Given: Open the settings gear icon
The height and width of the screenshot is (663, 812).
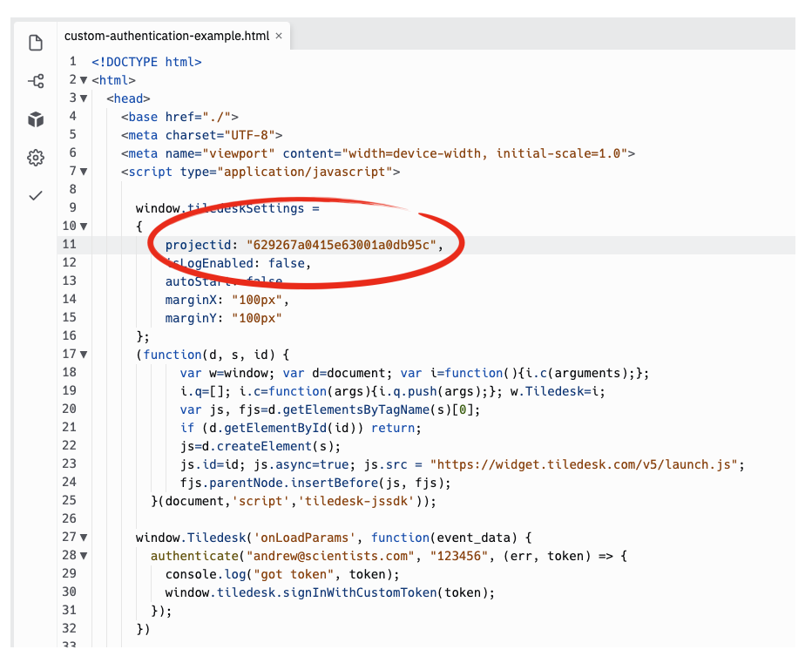Looking at the screenshot, I should pyautogui.click(x=36, y=158).
